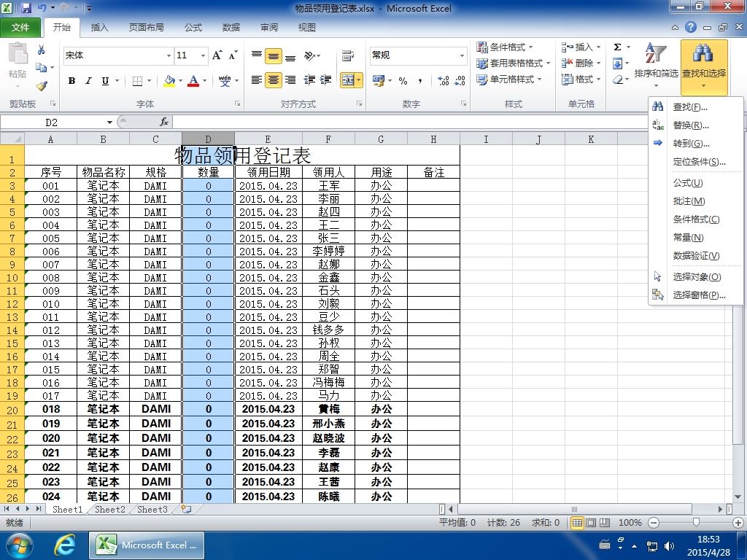Apply percent style format

403,81
